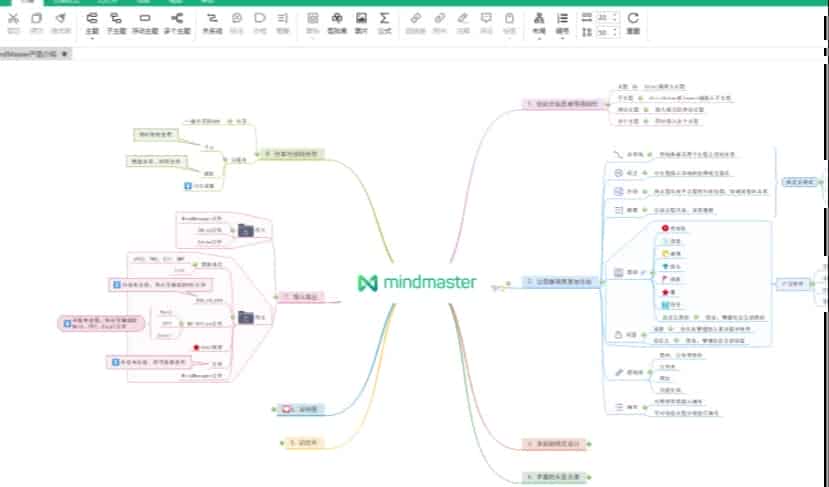Expand the yellow topic at lower left
Screen dimensions: 829x487
(282, 443)
